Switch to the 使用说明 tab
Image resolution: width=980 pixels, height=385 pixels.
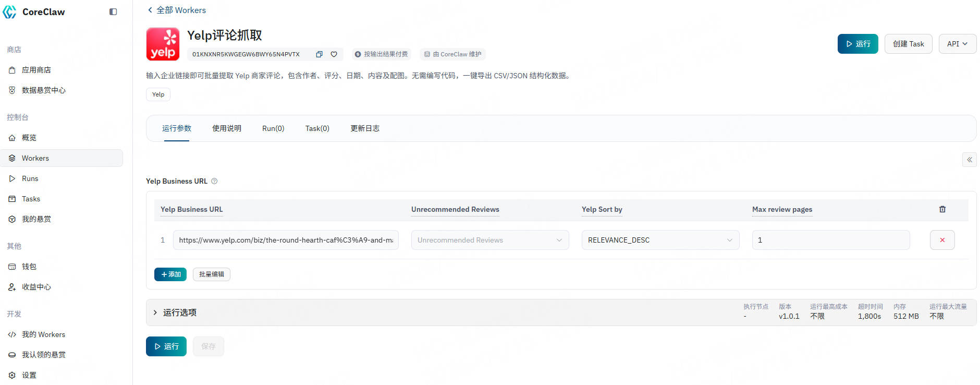[x=227, y=128]
